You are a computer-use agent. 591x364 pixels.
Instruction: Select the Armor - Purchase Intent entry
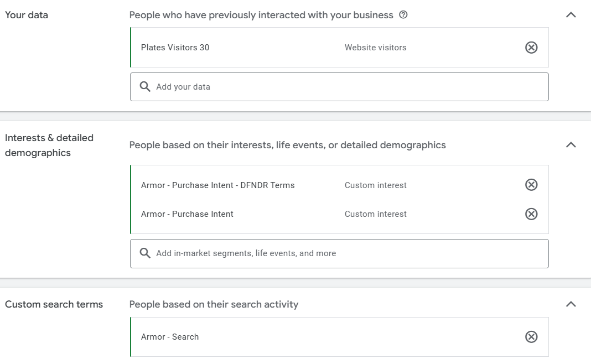point(187,214)
